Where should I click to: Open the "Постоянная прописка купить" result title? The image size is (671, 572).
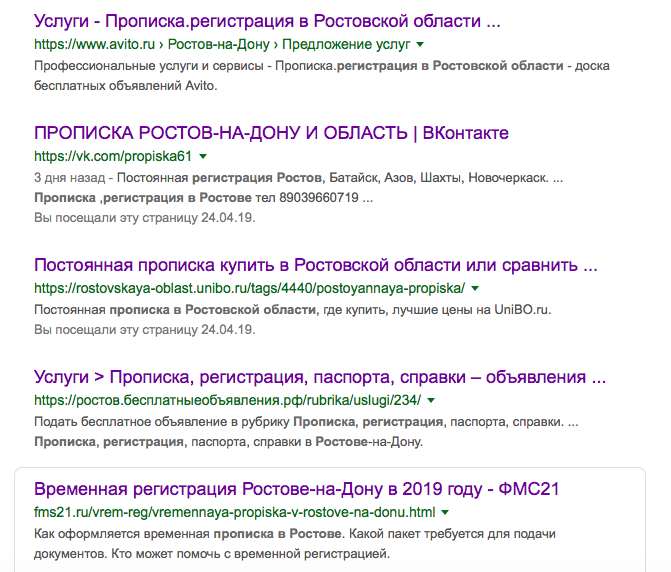click(x=315, y=266)
